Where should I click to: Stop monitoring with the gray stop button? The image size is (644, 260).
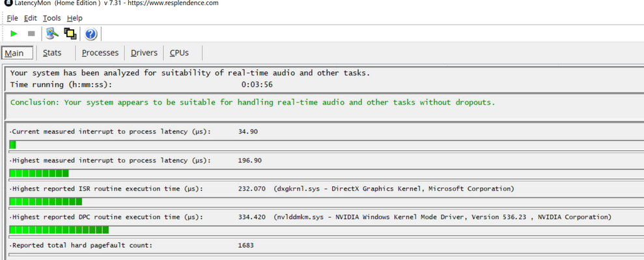31,34
